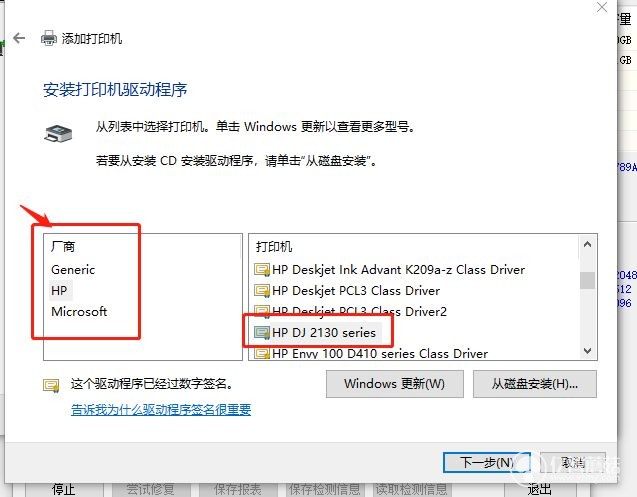This screenshot has height=497, width=637.
Task: Select Generic in the manufacturer list
Action: click(73, 269)
